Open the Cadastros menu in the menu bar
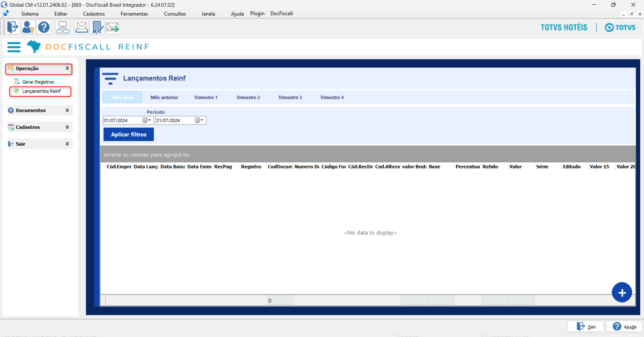This screenshot has height=337, width=644. click(94, 14)
